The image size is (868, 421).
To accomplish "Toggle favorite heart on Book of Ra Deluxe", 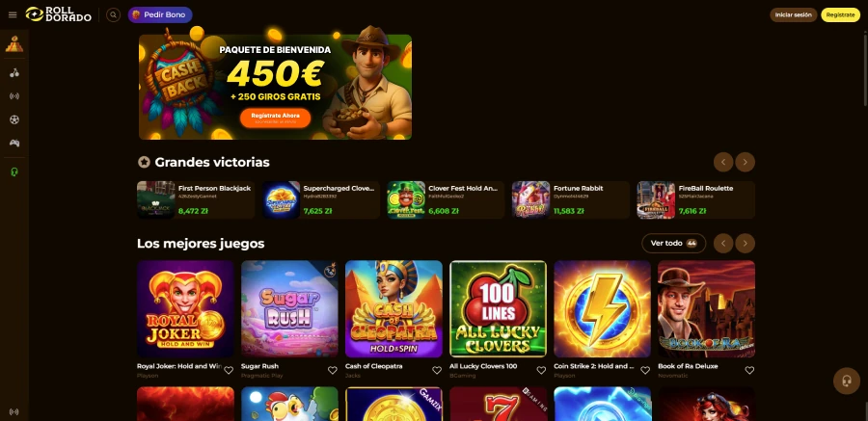I will coord(749,370).
